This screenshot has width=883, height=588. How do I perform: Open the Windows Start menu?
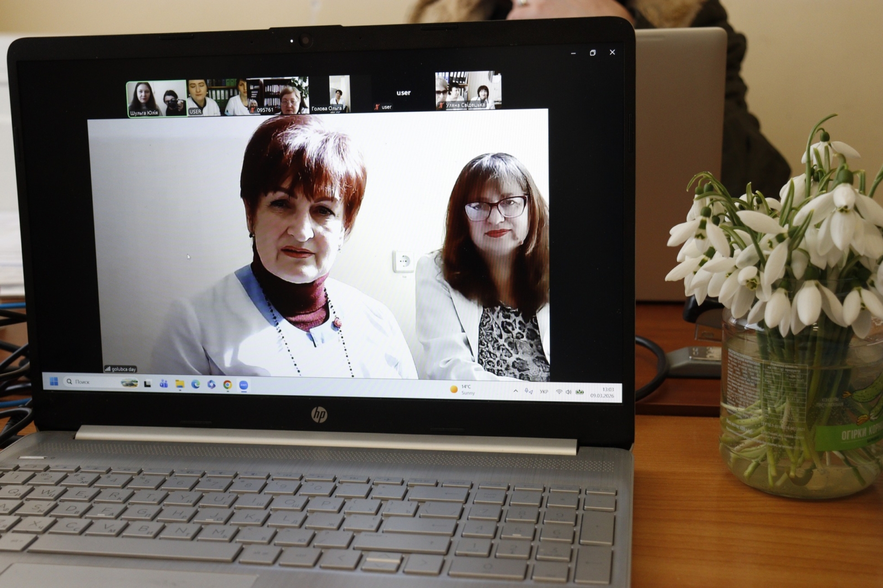coord(54,381)
